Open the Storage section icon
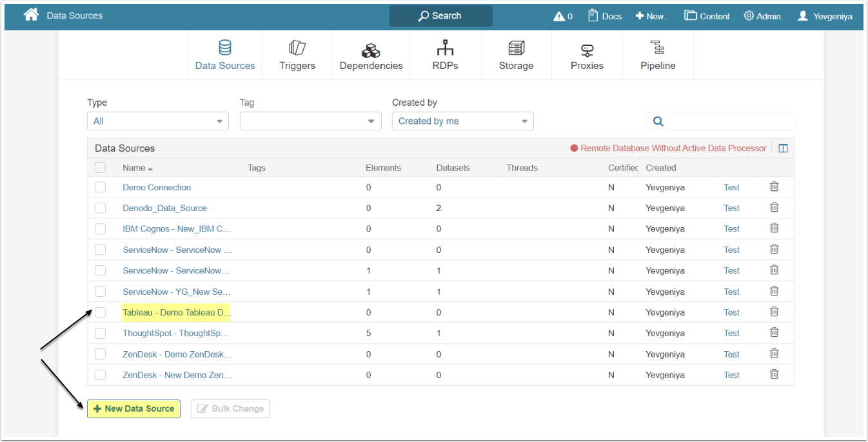Viewport: 868px width, 442px height. [516, 48]
